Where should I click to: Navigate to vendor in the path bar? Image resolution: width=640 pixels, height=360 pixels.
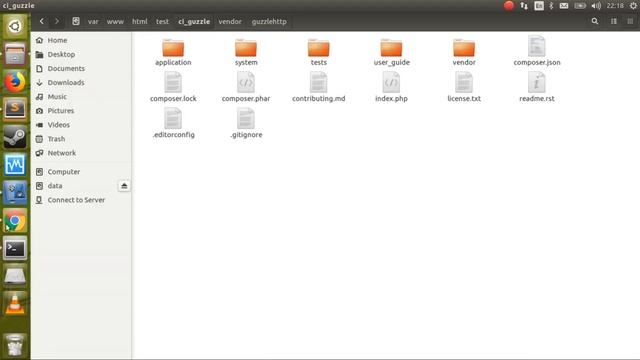click(230, 22)
